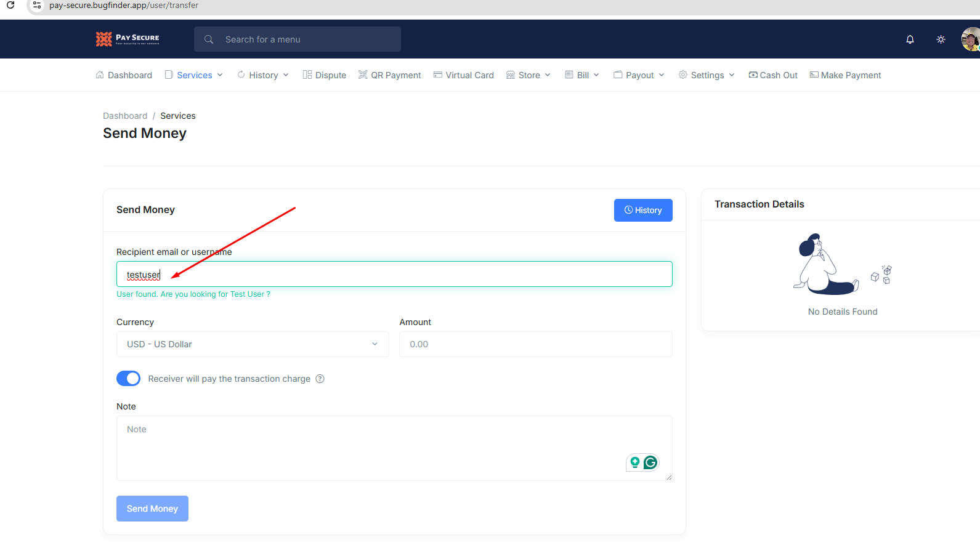The width and height of the screenshot is (980, 556).
Task: Click the Pay Secure logo
Action: pos(128,39)
